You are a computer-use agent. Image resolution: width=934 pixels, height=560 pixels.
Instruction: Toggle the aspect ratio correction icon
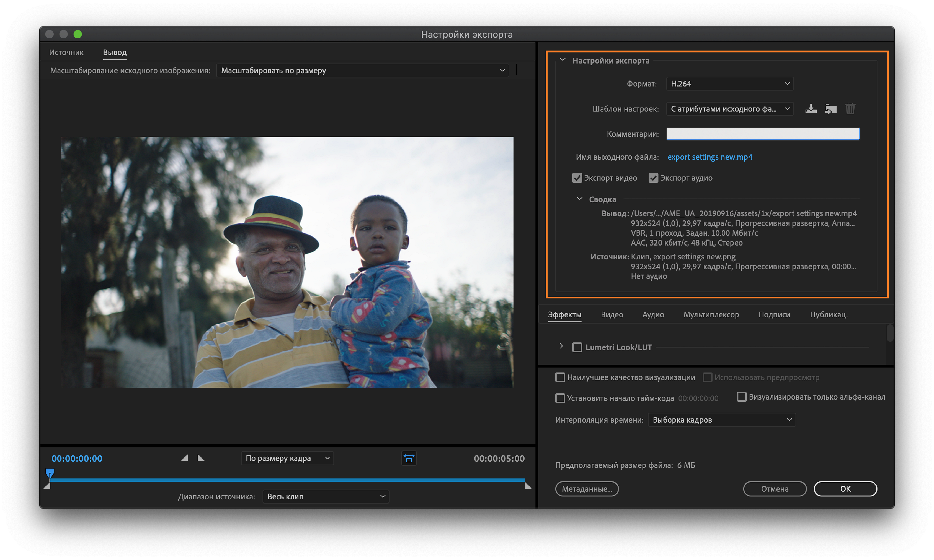pyautogui.click(x=409, y=458)
